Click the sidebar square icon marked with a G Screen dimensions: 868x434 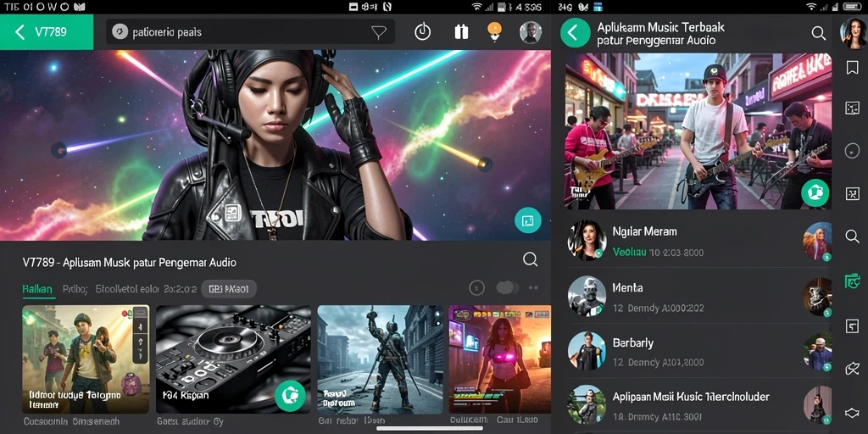coord(853,326)
